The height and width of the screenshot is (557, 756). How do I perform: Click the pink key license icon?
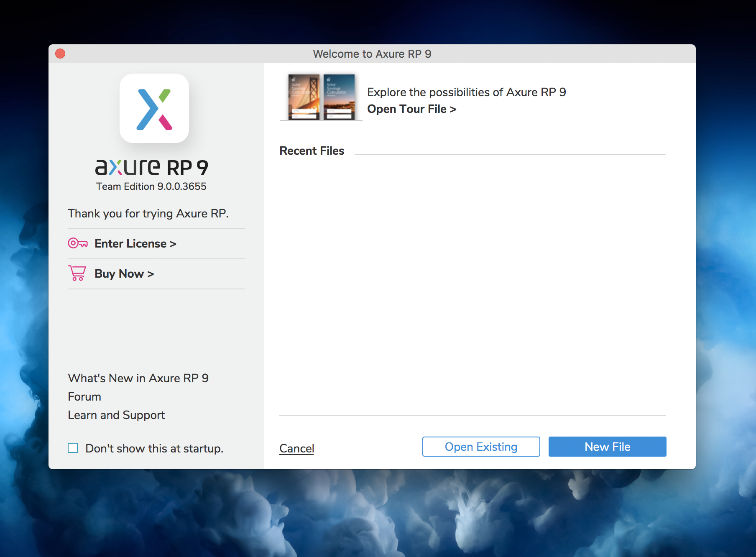(x=78, y=243)
